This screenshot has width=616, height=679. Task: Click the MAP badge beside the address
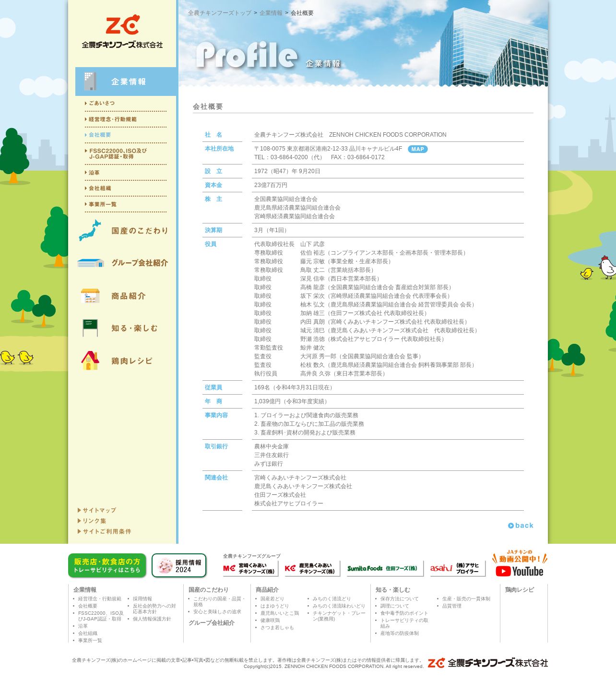point(417,149)
